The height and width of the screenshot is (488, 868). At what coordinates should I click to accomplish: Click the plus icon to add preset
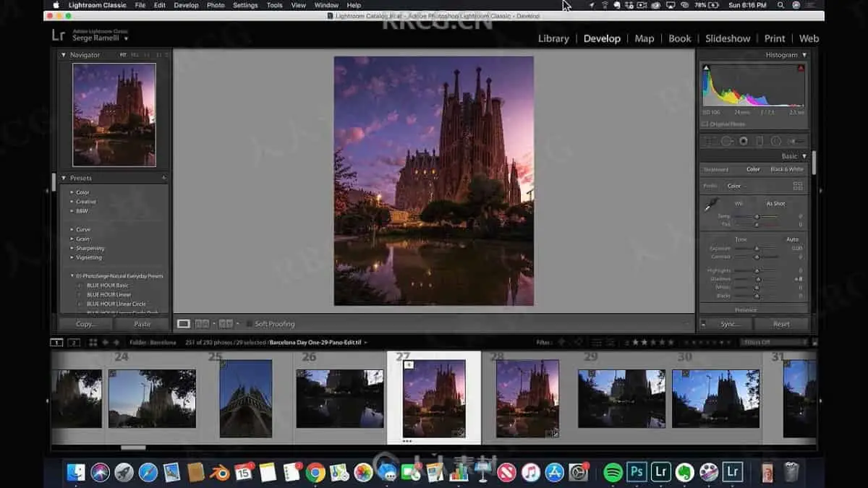(163, 178)
